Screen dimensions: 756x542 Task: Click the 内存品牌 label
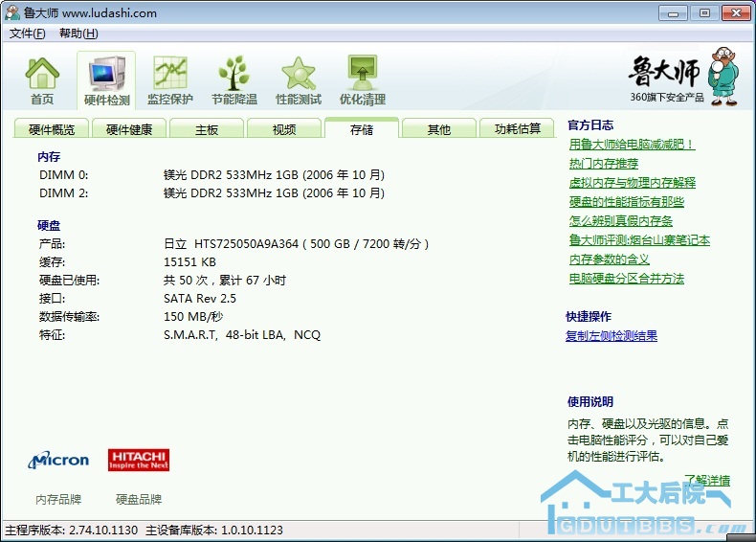coord(58,499)
